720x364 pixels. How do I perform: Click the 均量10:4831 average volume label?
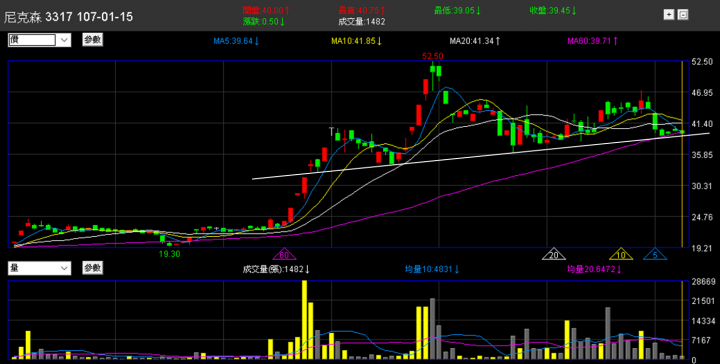pos(433,269)
